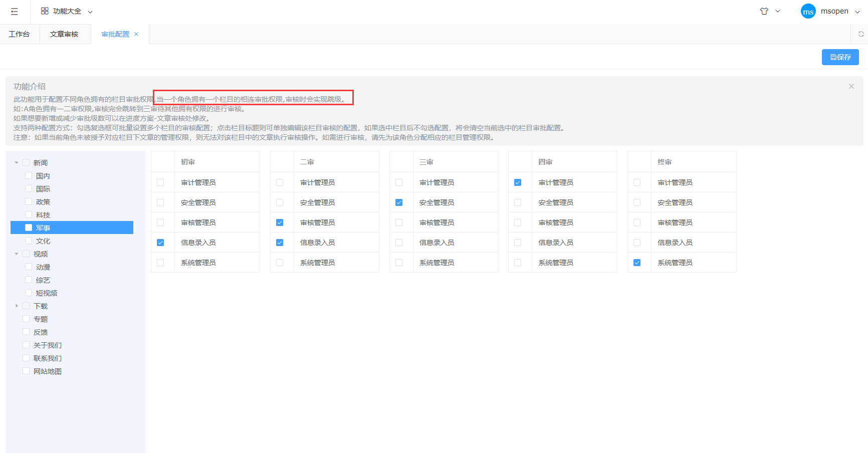
Task: Dismiss the 功能介绍 info panel
Action: click(851, 86)
